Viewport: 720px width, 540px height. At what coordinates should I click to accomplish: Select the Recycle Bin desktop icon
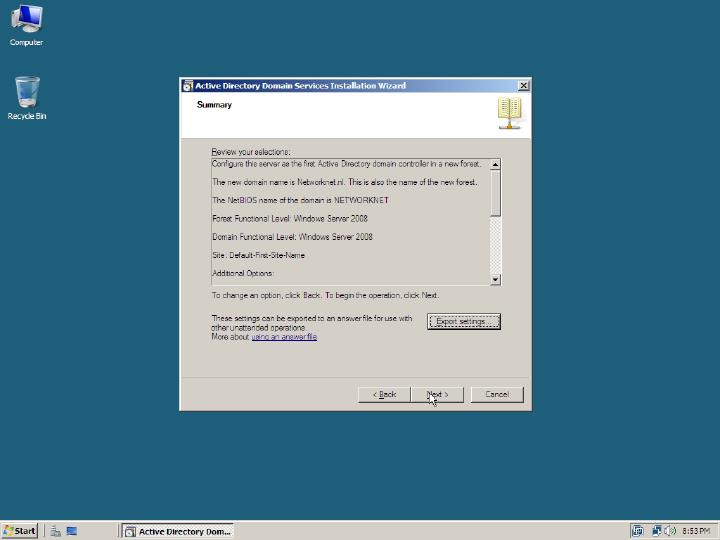tap(27, 98)
